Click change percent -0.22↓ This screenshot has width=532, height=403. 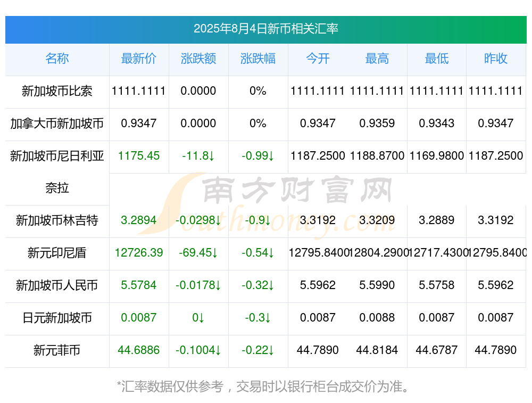coord(258,350)
